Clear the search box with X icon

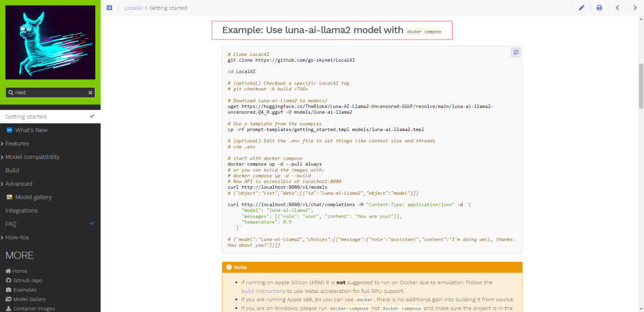[x=91, y=93]
